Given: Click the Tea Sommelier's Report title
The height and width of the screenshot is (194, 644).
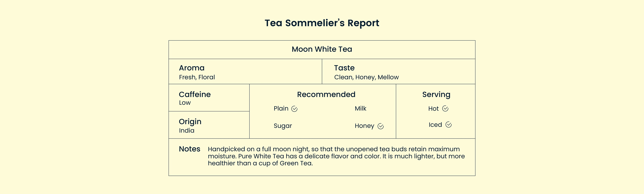Looking at the screenshot, I should pyautogui.click(x=322, y=23).
